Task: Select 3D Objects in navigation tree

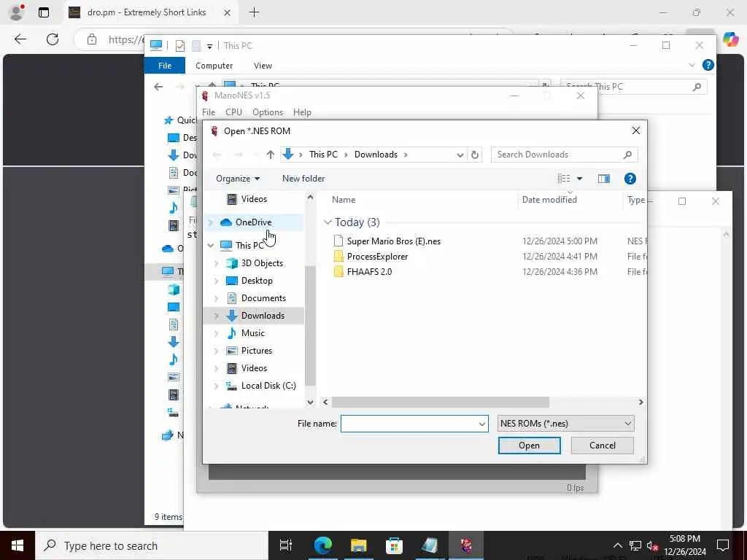Action: coord(262,263)
